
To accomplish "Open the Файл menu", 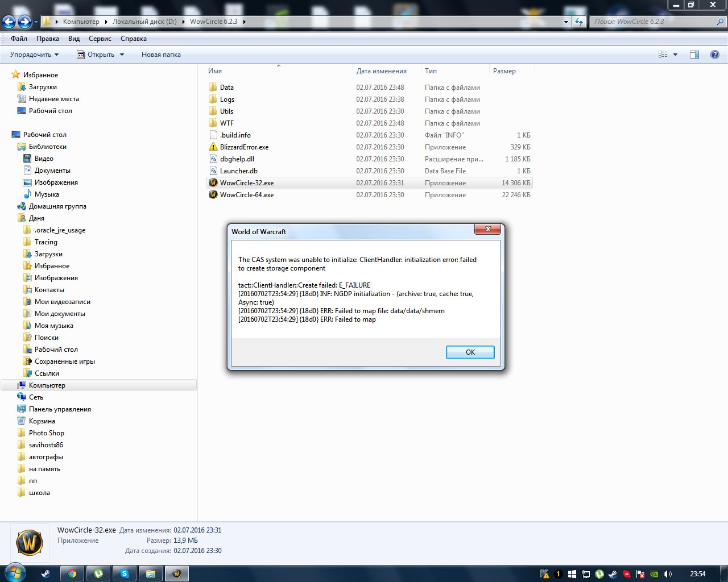I will (19, 39).
